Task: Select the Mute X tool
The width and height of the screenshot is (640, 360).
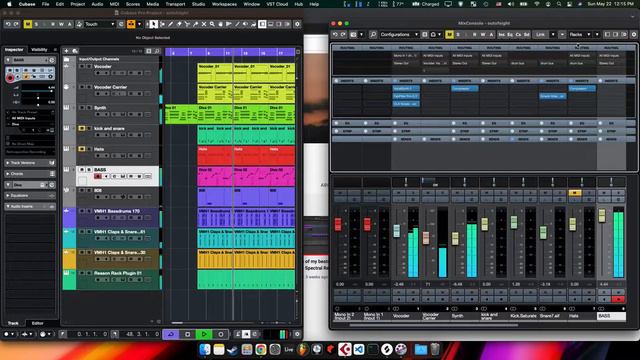Action: 204,24
